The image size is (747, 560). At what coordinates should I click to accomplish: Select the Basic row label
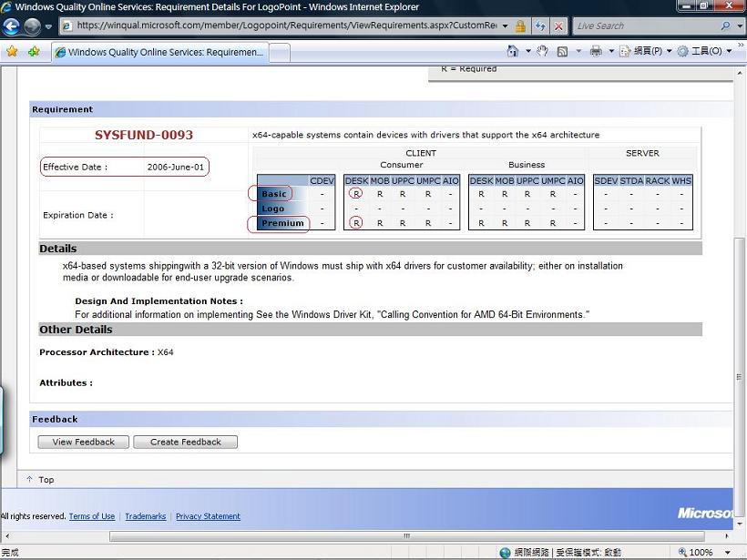point(274,194)
